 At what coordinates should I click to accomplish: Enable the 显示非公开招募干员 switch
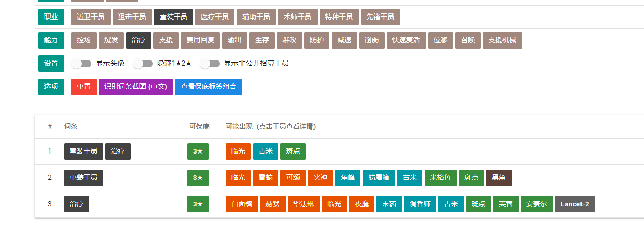210,64
